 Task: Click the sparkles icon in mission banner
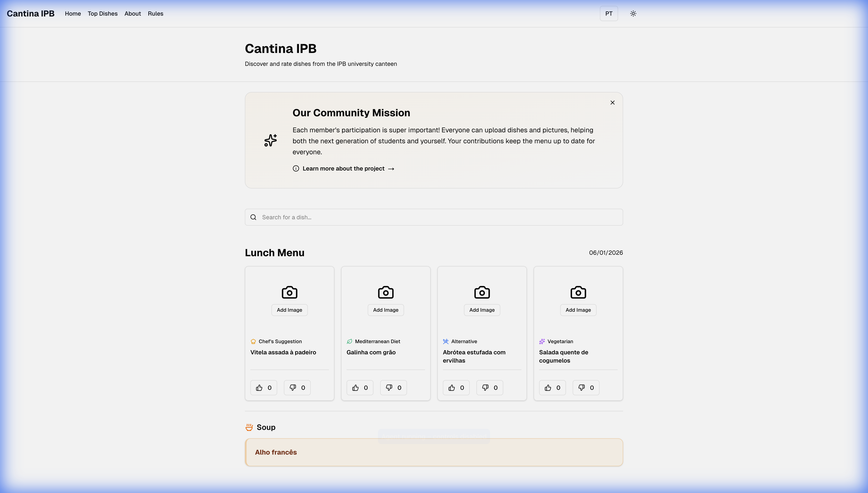[270, 140]
